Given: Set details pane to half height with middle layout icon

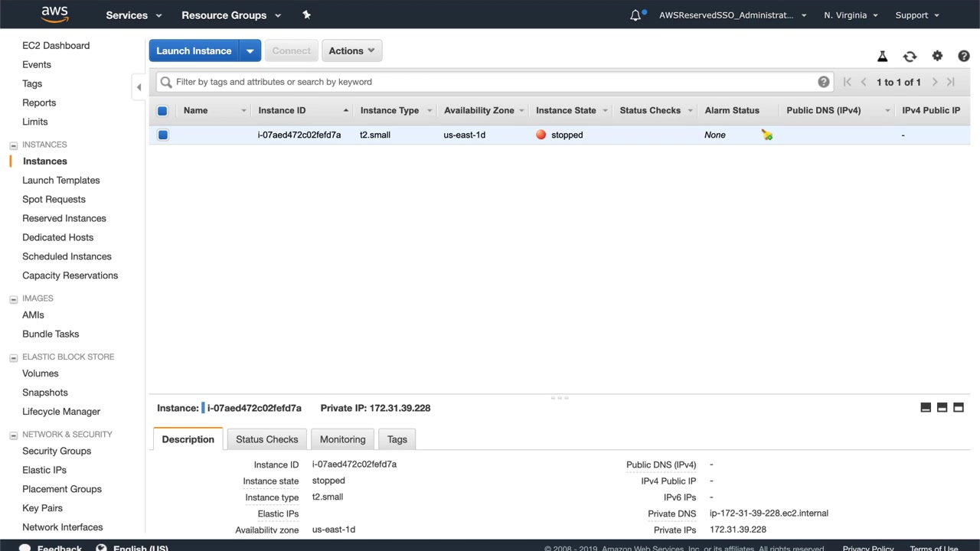Looking at the screenshot, I should [x=942, y=408].
